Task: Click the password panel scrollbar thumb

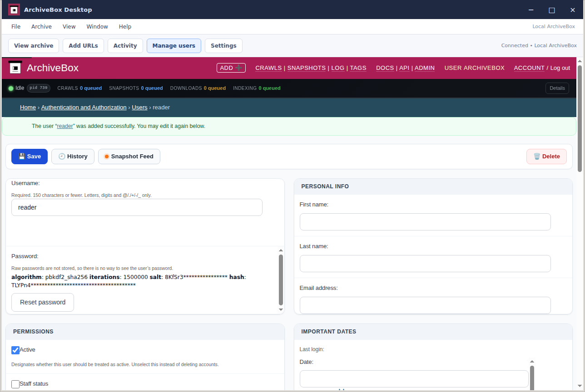Action: [x=281, y=280]
